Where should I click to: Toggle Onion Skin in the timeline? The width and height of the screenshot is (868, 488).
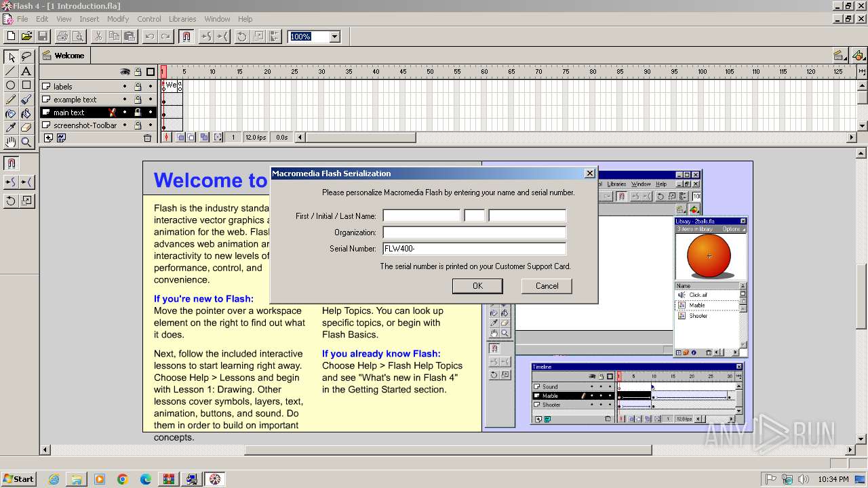[x=180, y=138]
